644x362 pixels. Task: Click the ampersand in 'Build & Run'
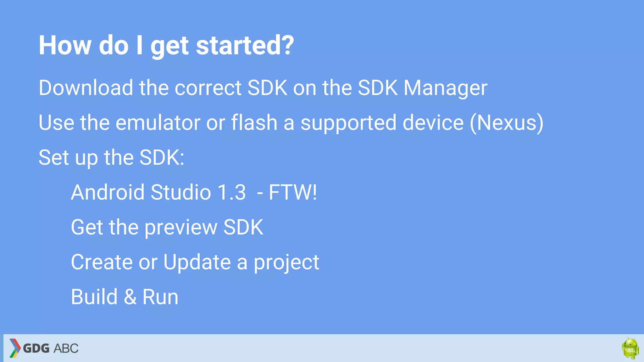130,297
